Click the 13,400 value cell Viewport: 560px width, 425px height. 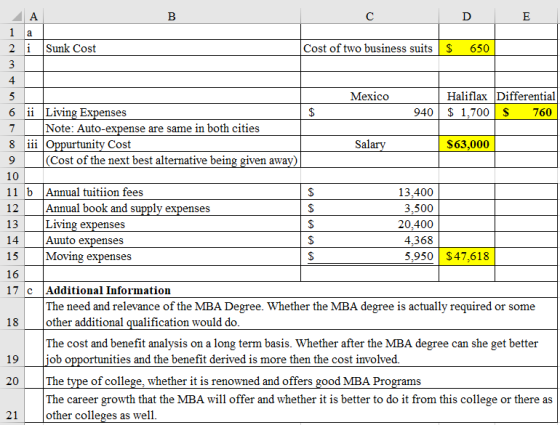[x=369, y=192]
